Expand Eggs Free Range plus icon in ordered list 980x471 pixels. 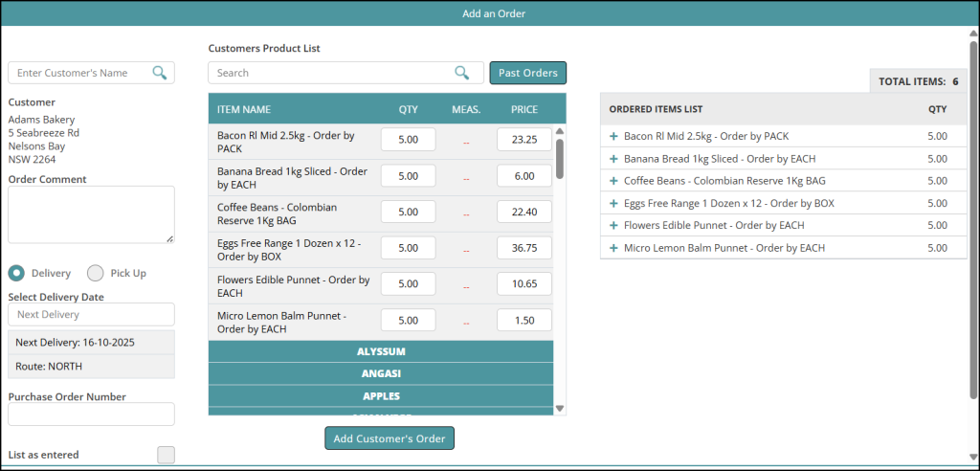click(613, 203)
